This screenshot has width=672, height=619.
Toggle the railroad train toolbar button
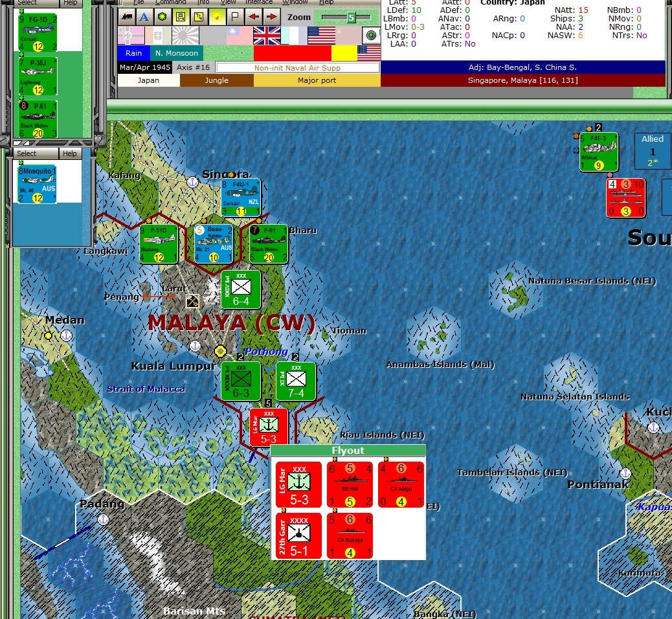(x=127, y=17)
